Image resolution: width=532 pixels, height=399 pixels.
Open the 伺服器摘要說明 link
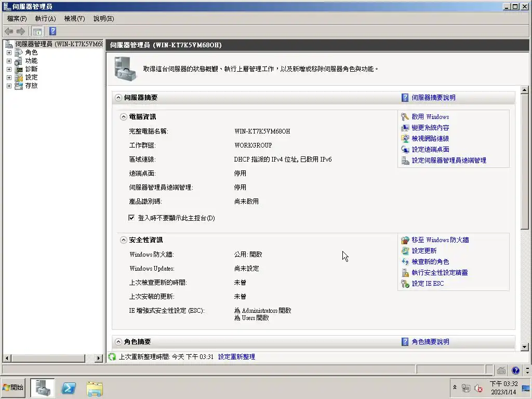(x=433, y=98)
